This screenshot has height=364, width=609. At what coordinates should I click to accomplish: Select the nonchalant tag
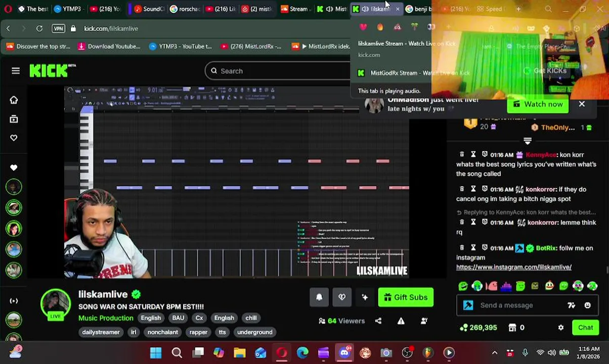point(162,332)
